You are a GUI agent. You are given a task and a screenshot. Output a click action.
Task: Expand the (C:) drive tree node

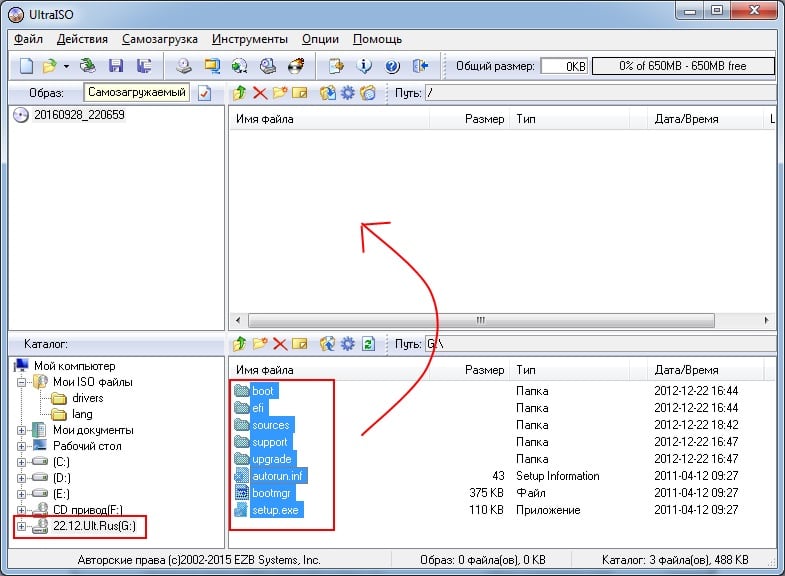coord(22,462)
